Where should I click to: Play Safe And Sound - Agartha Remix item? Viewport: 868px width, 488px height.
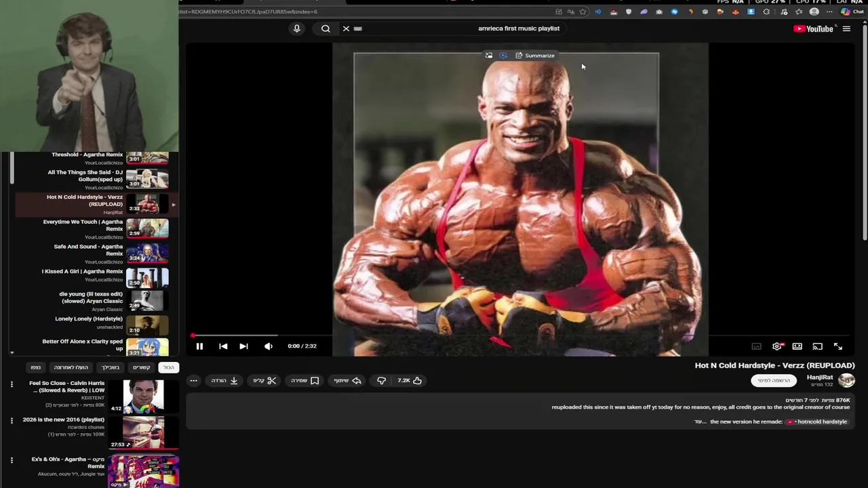coord(95,253)
